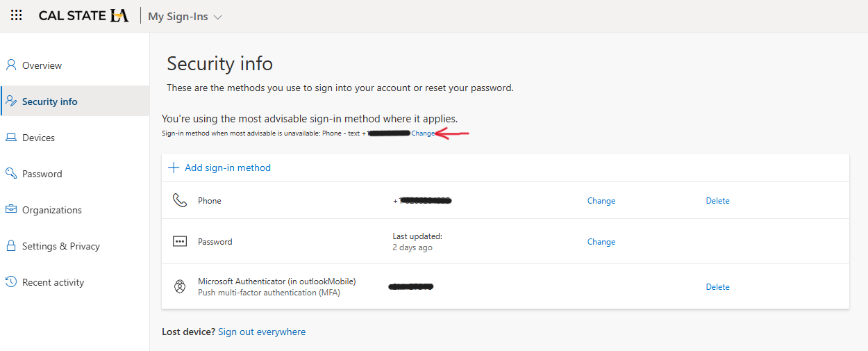The width and height of the screenshot is (868, 351).
Task: Open the Security info tab
Action: (49, 101)
